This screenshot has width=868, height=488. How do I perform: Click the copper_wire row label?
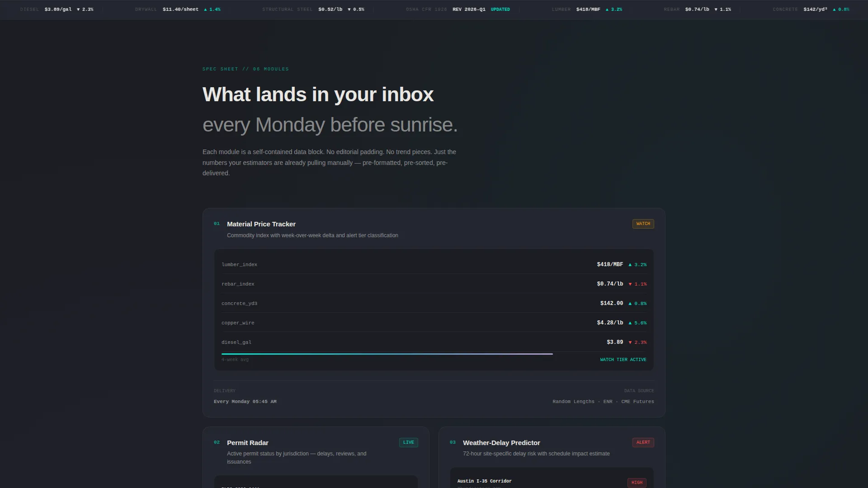[x=238, y=323]
